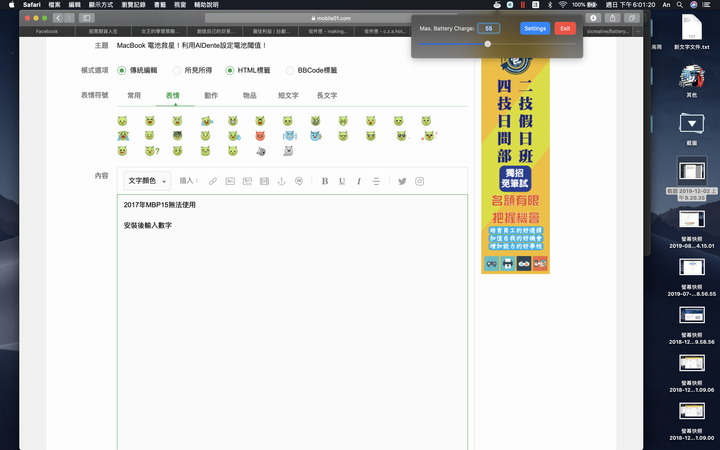Image resolution: width=720 pixels, height=450 pixels.
Task: Select the 其他 item on desktop
Action: click(x=692, y=81)
